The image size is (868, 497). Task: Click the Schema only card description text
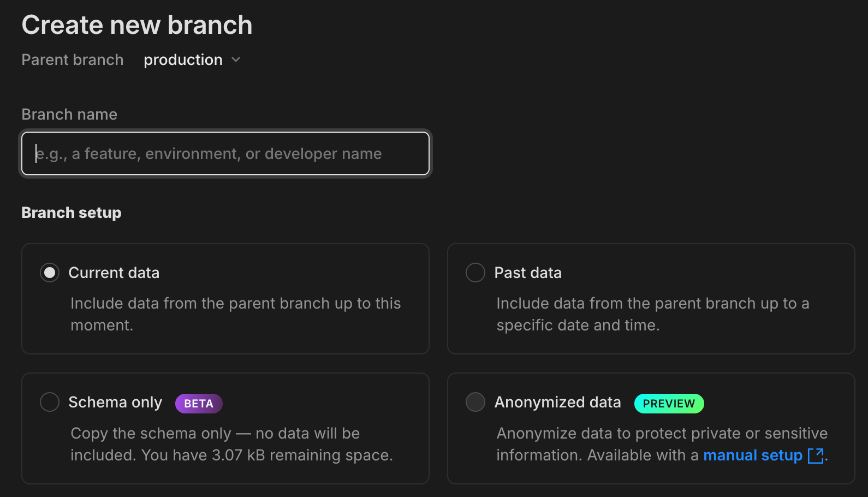click(x=231, y=444)
